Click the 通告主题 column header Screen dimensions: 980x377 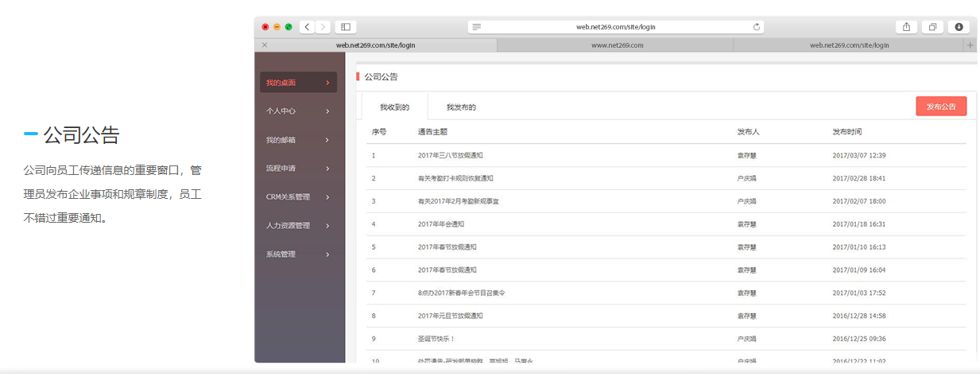[x=432, y=132]
